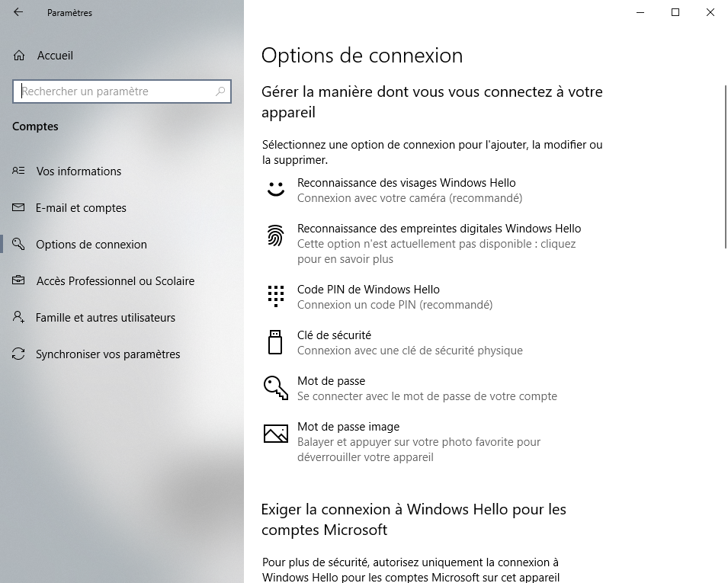728x583 pixels.
Task: Click the PIN keypad dots icon
Action: (x=276, y=296)
